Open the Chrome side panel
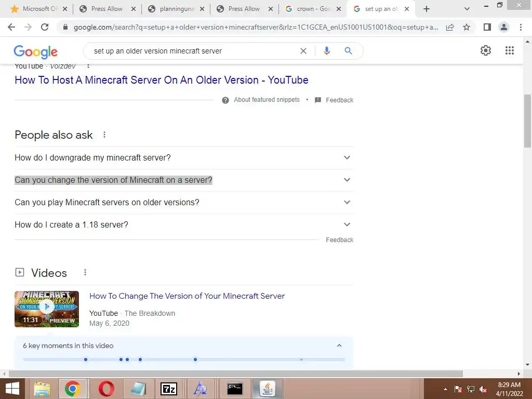532x399 pixels. pyautogui.click(x=487, y=27)
